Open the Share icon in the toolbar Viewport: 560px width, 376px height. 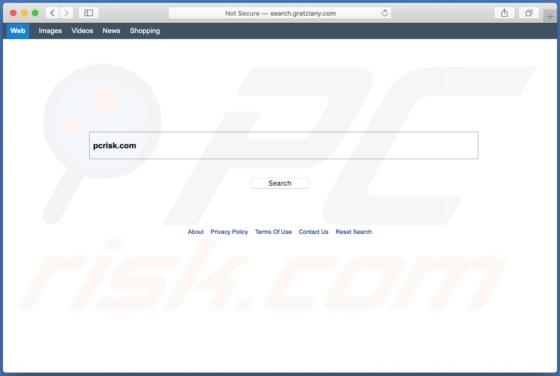(x=504, y=13)
